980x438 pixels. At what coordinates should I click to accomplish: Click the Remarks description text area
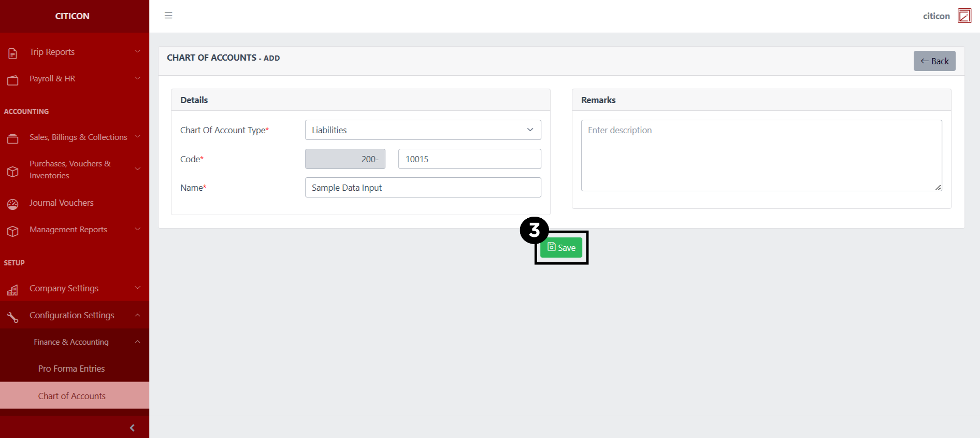coord(761,156)
